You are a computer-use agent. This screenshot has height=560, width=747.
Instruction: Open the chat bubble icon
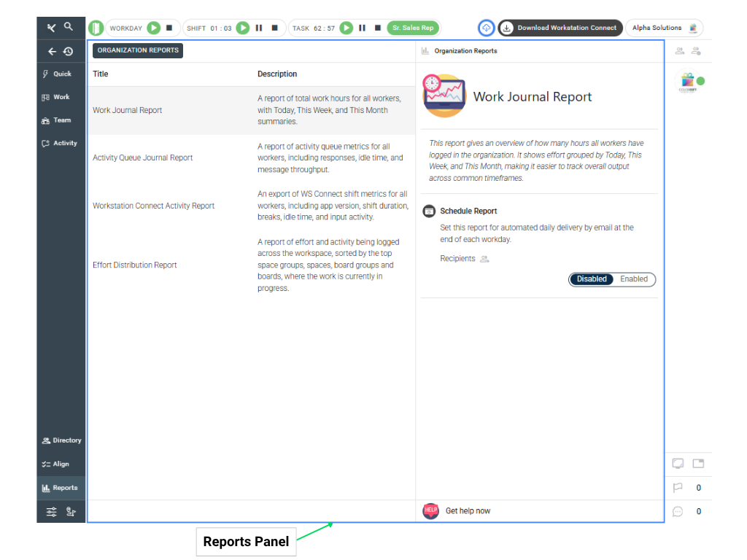click(678, 511)
